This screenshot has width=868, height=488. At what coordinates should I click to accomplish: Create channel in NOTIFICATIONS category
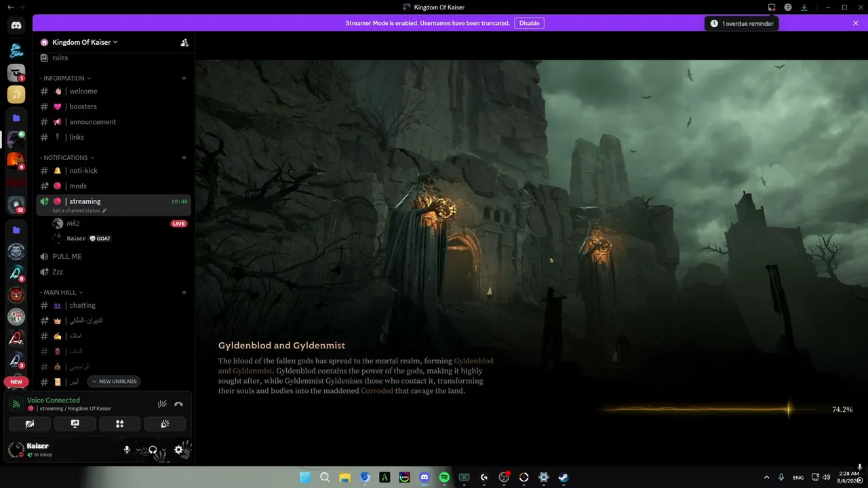click(184, 157)
